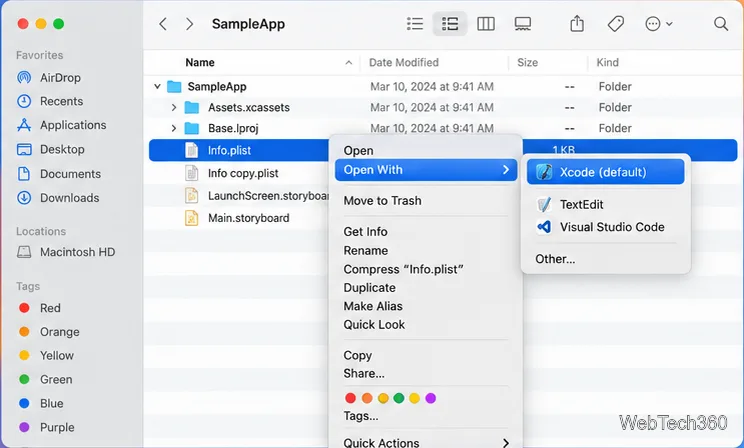
Task: Expand the Base.lproj folder
Action: (174, 128)
